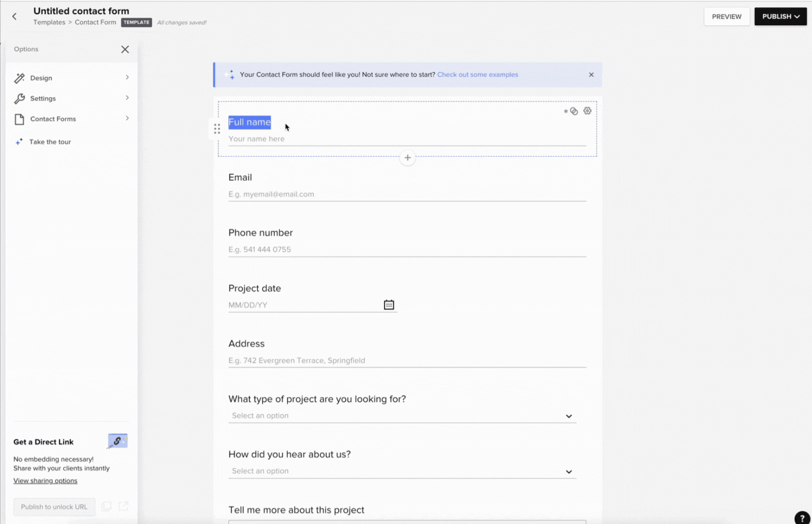The image size is (812, 524).
Task: Edit the Untitled contact form title
Action: pyautogui.click(x=81, y=11)
